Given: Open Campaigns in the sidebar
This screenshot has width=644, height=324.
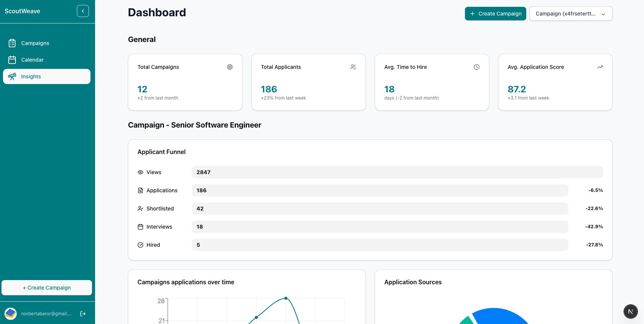Looking at the screenshot, I should point(47,43).
